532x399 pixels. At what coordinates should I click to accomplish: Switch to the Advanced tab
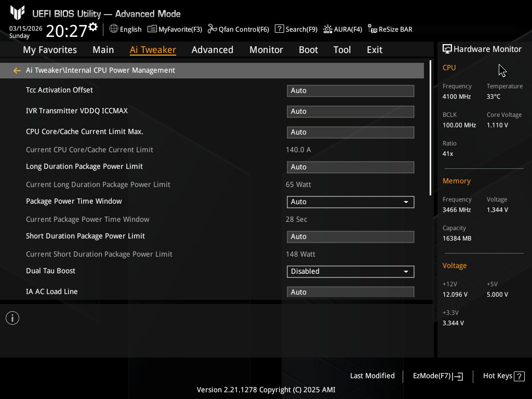[212, 50]
